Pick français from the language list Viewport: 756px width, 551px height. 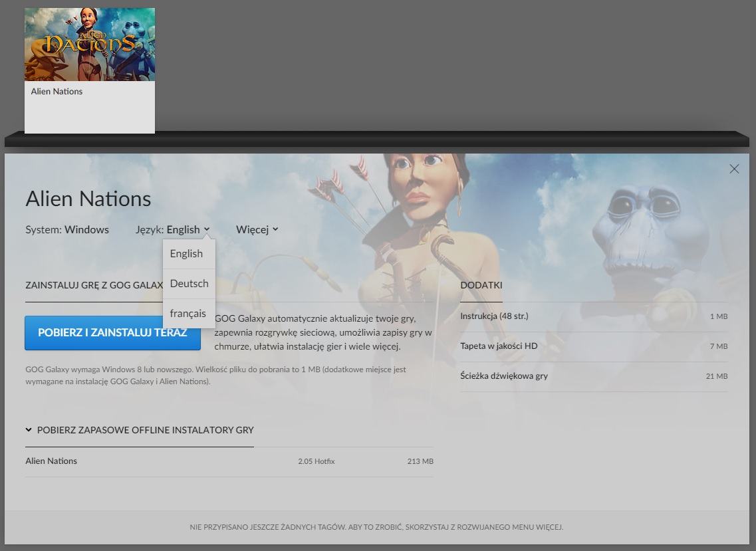[189, 314]
